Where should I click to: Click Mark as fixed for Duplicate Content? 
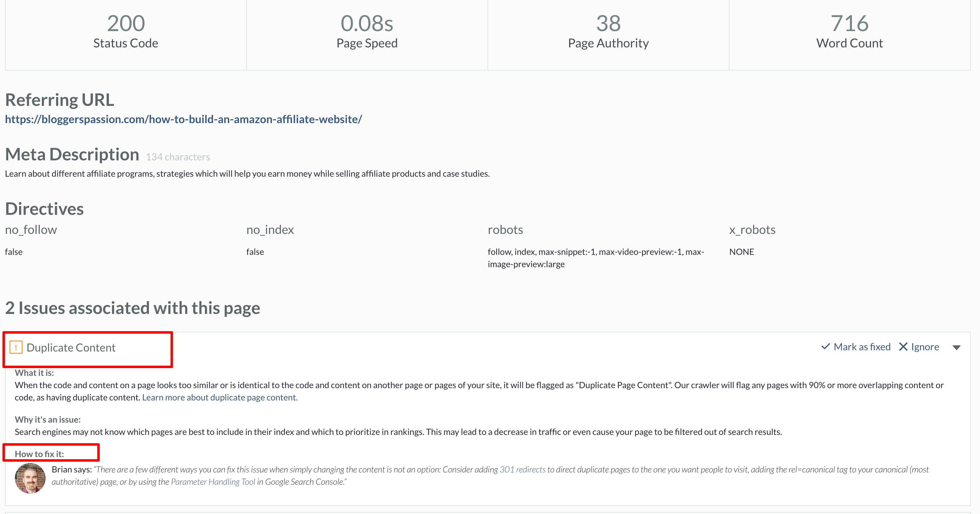point(862,347)
